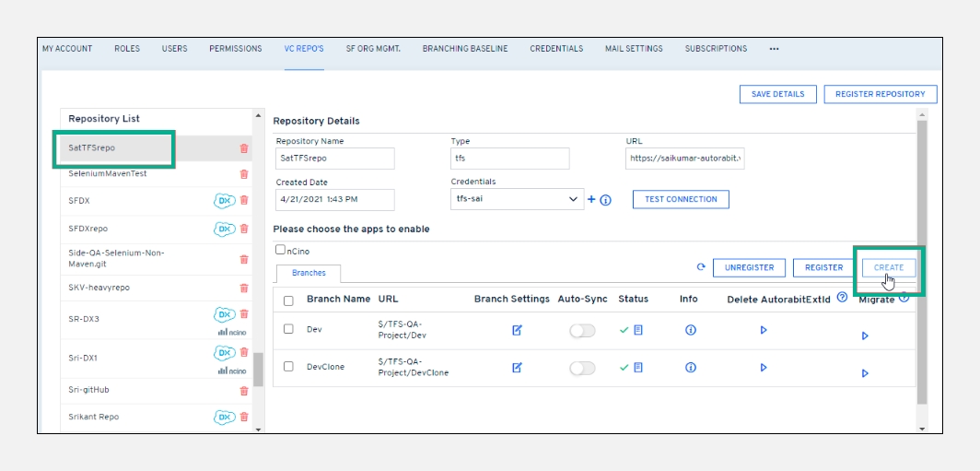
Task: Open info icon for DevClone branch
Action: pyautogui.click(x=691, y=367)
